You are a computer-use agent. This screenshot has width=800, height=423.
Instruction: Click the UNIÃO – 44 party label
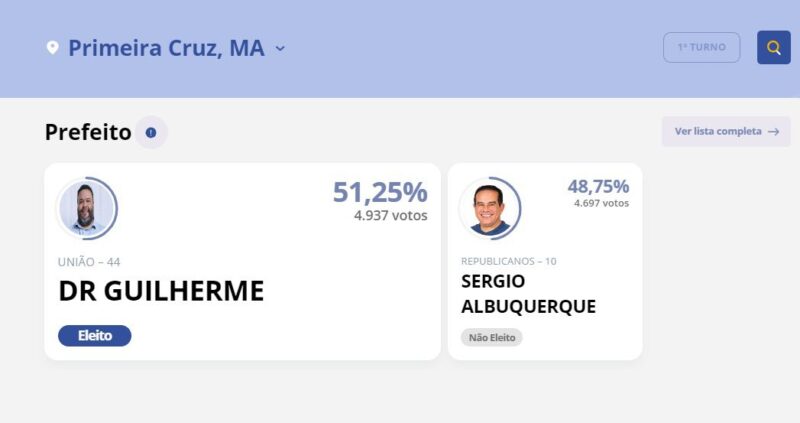tap(89, 262)
